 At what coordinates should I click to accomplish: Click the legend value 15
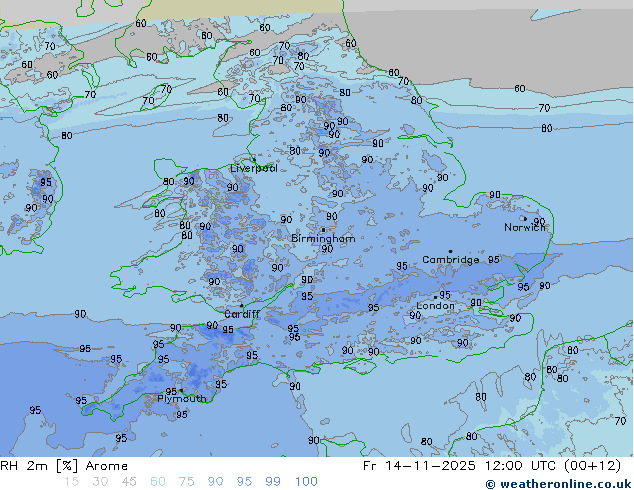(70, 482)
